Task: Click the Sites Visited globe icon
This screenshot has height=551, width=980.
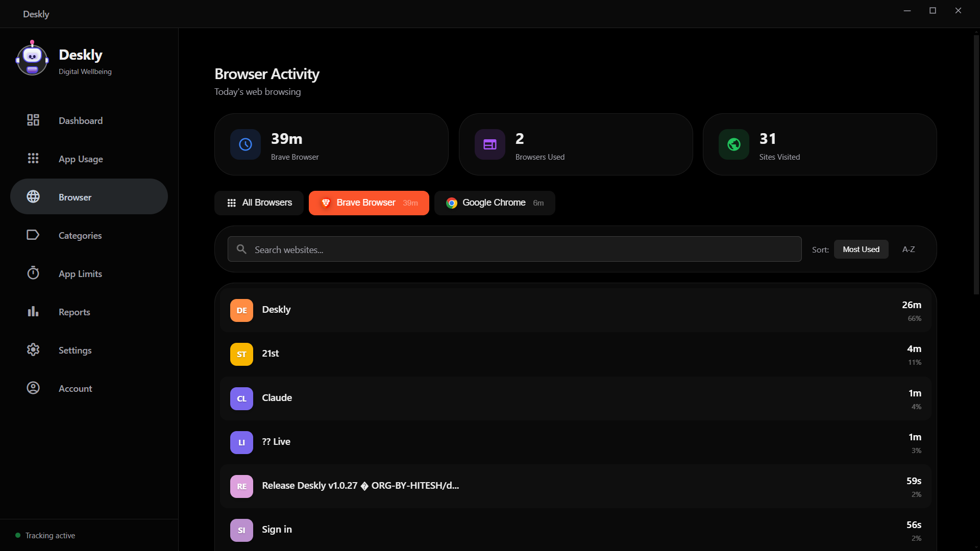Action: point(733,144)
